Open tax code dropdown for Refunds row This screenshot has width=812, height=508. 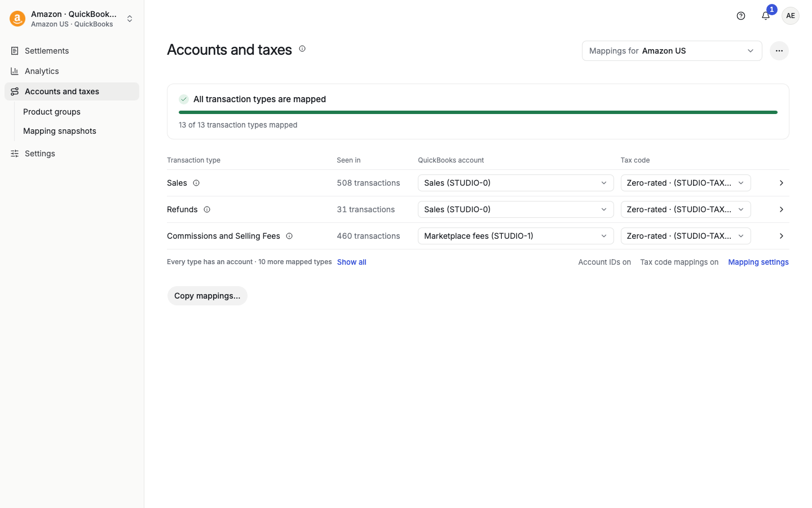click(686, 209)
